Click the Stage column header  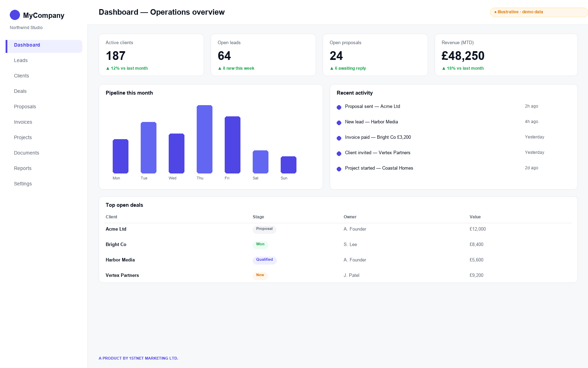click(x=258, y=217)
